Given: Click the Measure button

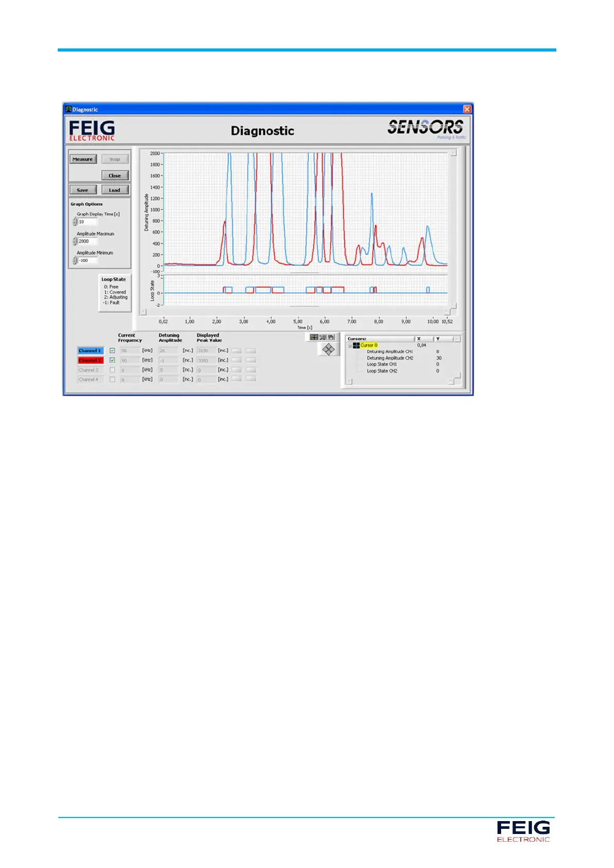Looking at the screenshot, I should pos(83,159).
